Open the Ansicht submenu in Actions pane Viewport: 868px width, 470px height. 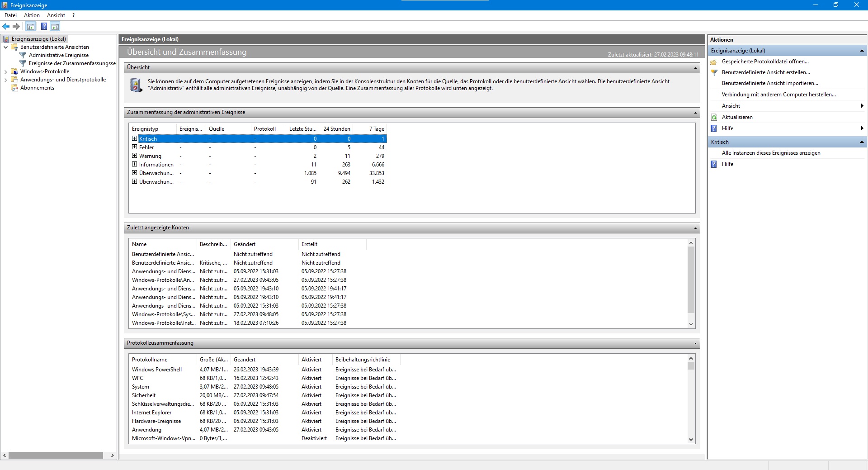[x=787, y=106]
